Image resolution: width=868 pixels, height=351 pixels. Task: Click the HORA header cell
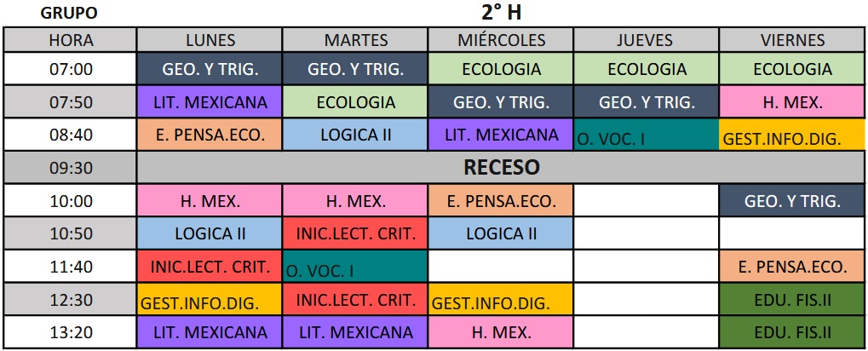coord(71,40)
